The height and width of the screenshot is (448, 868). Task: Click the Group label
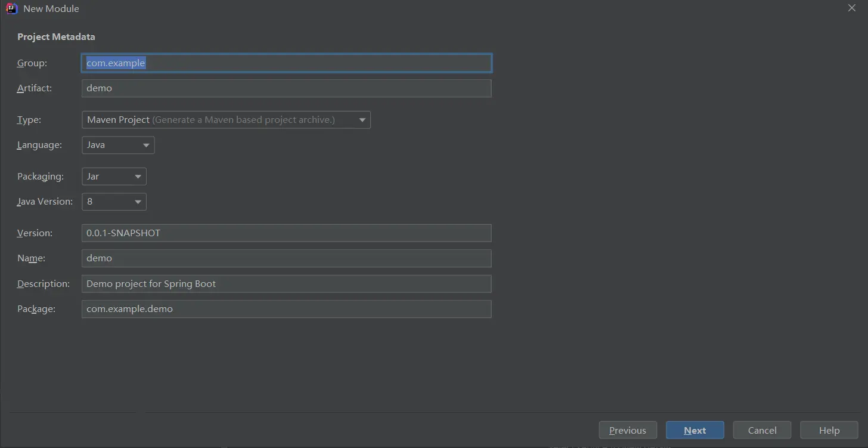click(x=32, y=63)
